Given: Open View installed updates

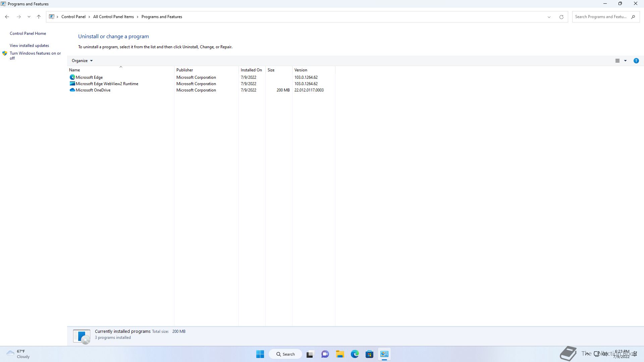Looking at the screenshot, I should (29, 46).
